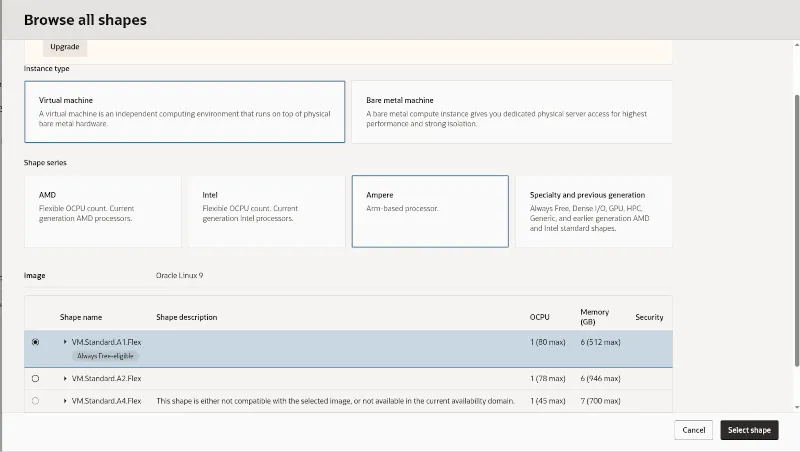Click the Always Free-eligible badge

tap(105, 356)
